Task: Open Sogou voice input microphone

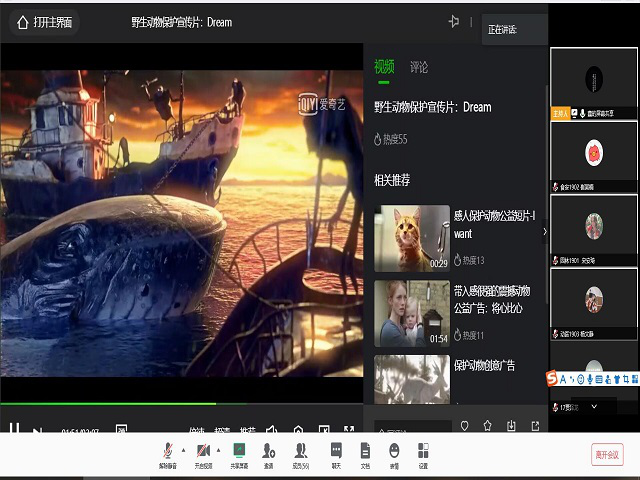Action: (590, 380)
